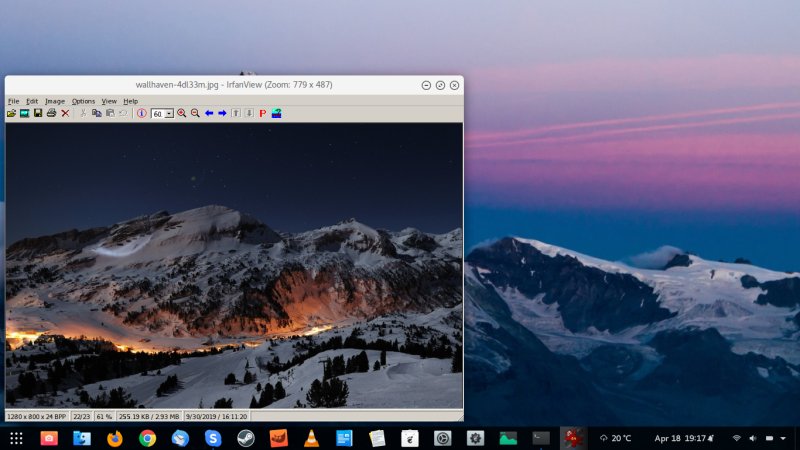Click status bar zoom value 61 %
Image resolution: width=800 pixels, height=450 pixels.
(104, 416)
